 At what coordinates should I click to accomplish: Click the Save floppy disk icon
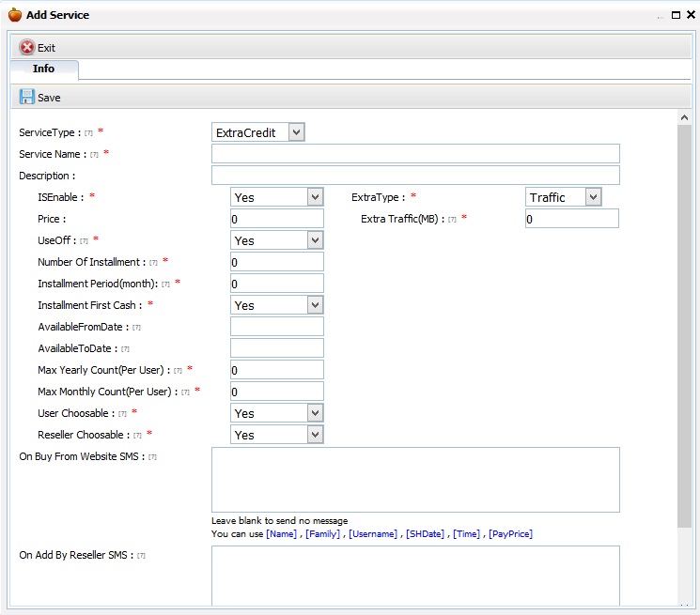(27, 97)
